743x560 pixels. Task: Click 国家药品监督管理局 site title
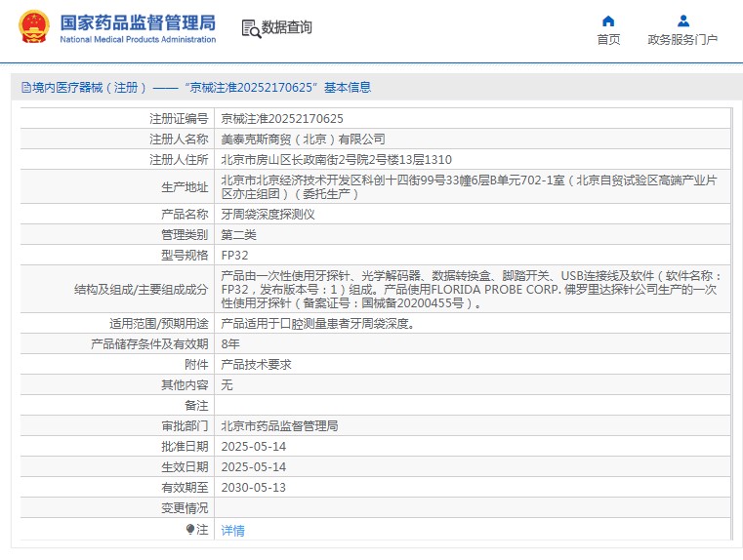tap(138, 22)
